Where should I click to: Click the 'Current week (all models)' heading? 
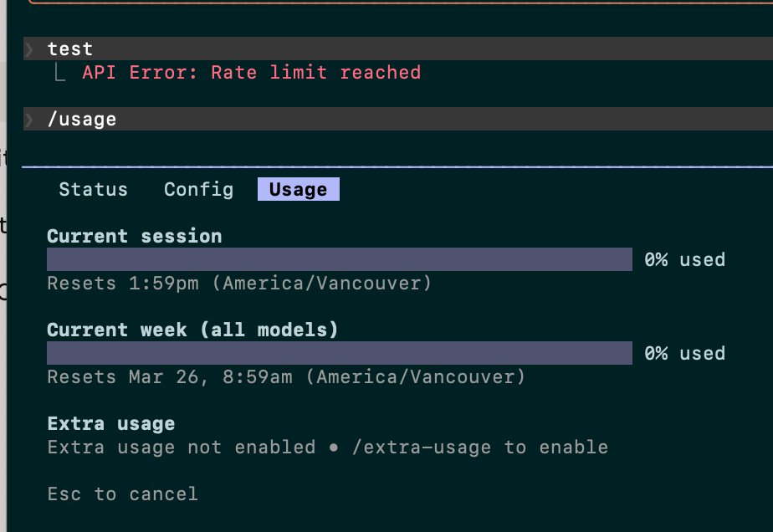click(x=192, y=330)
